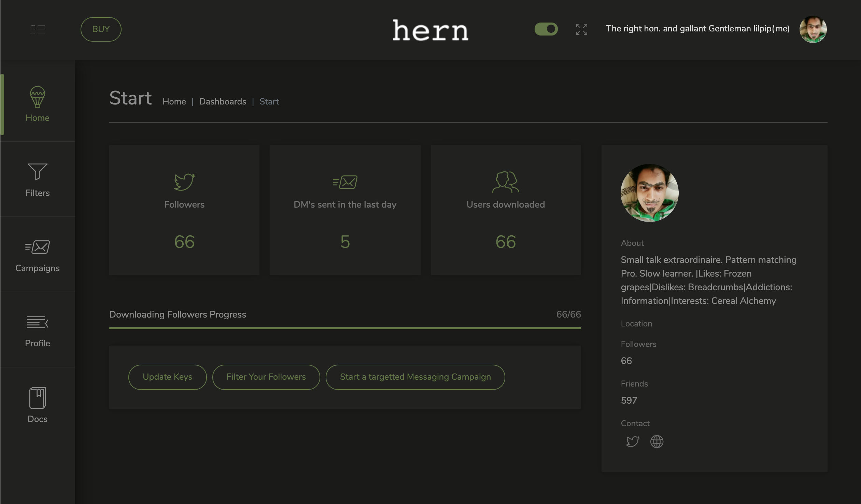The height and width of the screenshot is (504, 861).
Task: Open Docs via book icon
Action: (x=37, y=398)
